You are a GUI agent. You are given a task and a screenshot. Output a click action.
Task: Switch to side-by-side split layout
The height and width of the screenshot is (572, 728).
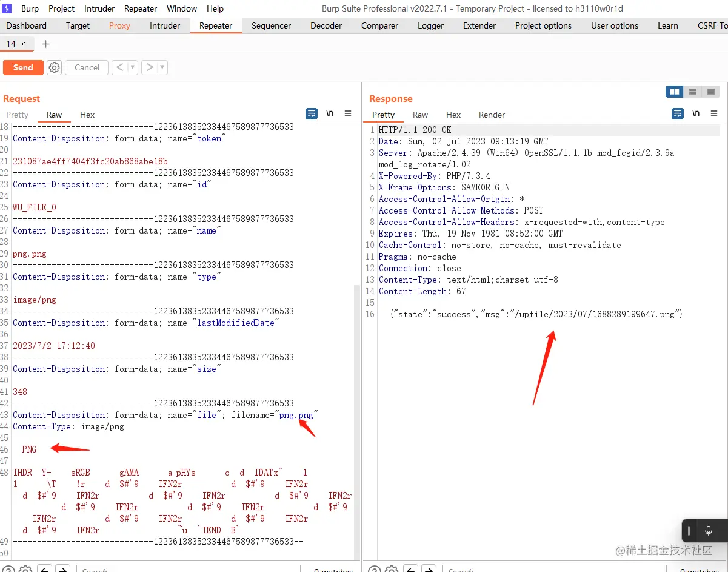coord(674,92)
